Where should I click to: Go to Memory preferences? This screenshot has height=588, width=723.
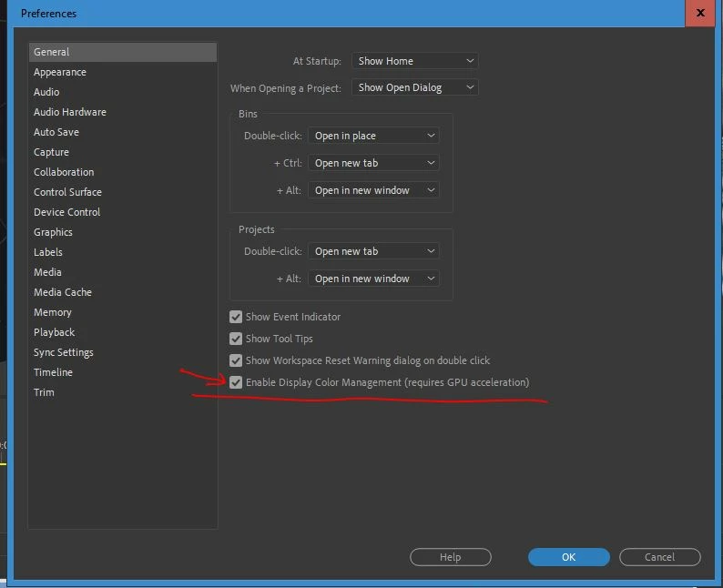tap(123, 312)
